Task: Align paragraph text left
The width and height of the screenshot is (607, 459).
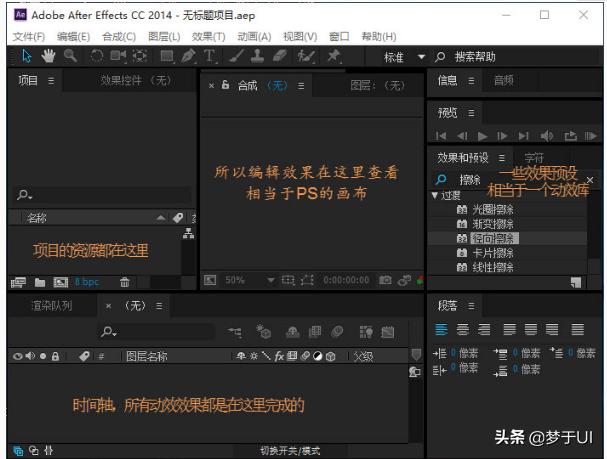Action: (x=441, y=330)
